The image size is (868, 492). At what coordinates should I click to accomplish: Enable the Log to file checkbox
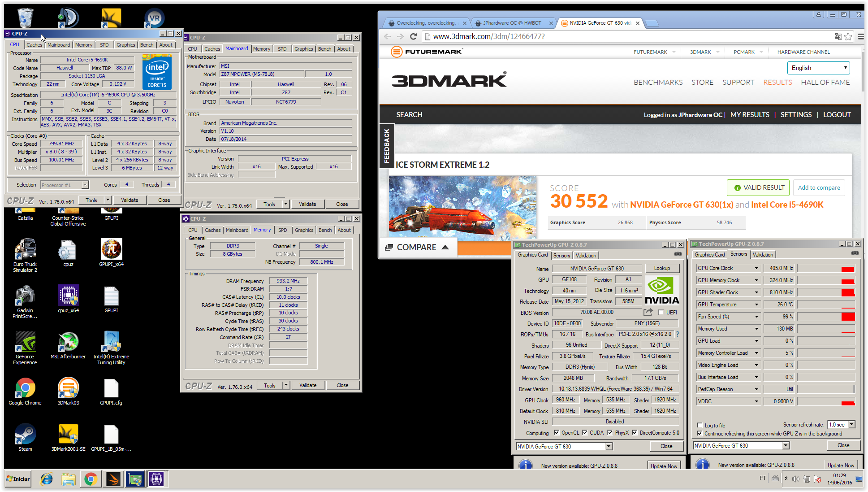(700, 425)
